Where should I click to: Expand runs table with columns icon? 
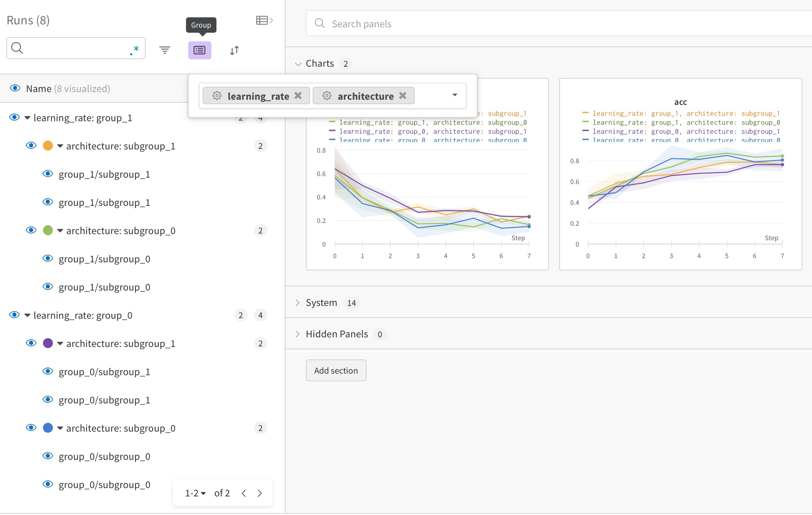(264, 20)
